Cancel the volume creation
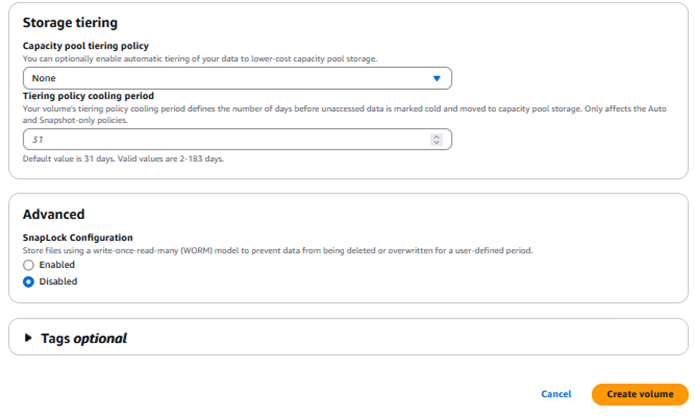695x417 pixels. 556,394
